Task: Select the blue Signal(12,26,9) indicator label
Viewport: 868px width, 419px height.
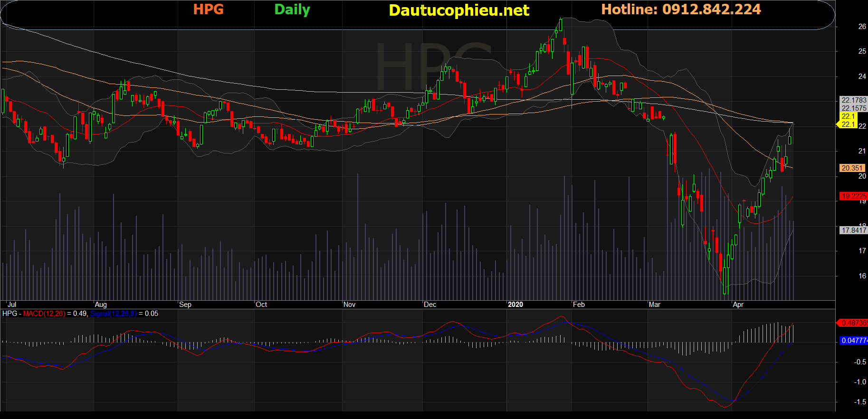Action: (x=113, y=314)
